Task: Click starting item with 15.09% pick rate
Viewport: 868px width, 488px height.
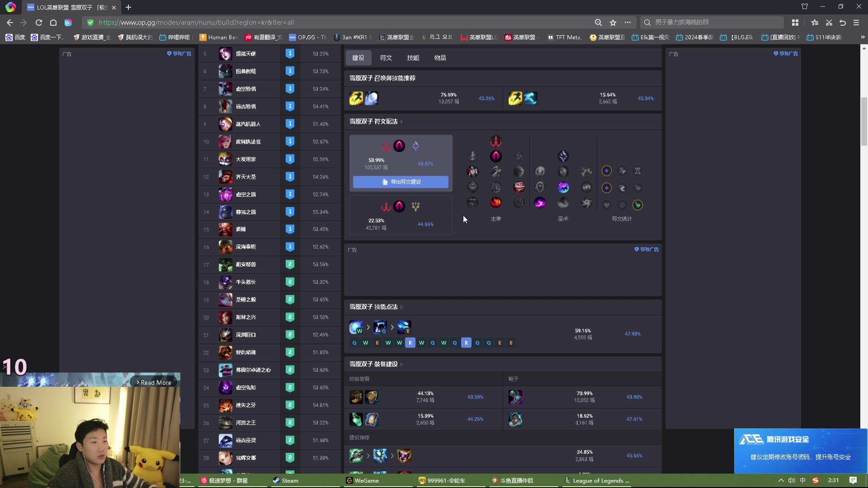Action: (364, 419)
